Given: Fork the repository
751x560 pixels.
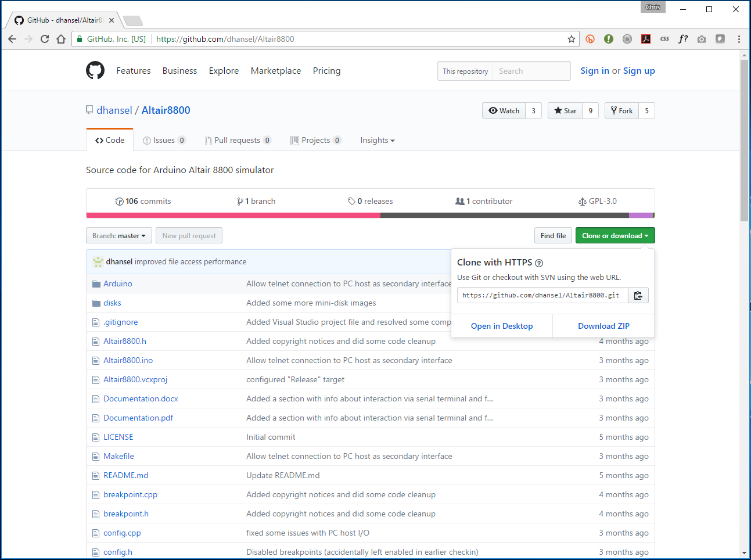Looking at the screenshot, I should [x=622, y=110].
